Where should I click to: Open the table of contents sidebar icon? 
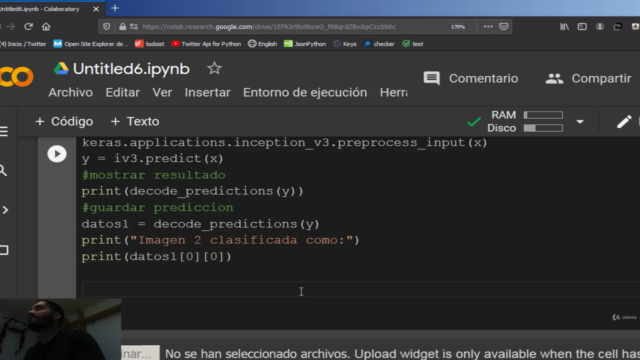pos(4,131)
